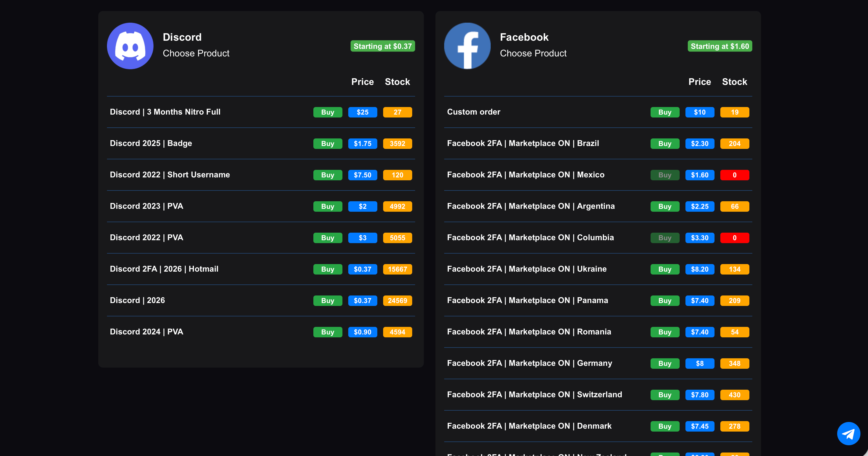Select the Discord 2023 PVA product name
Screen dimensions: 868x456
pos(147,206)
